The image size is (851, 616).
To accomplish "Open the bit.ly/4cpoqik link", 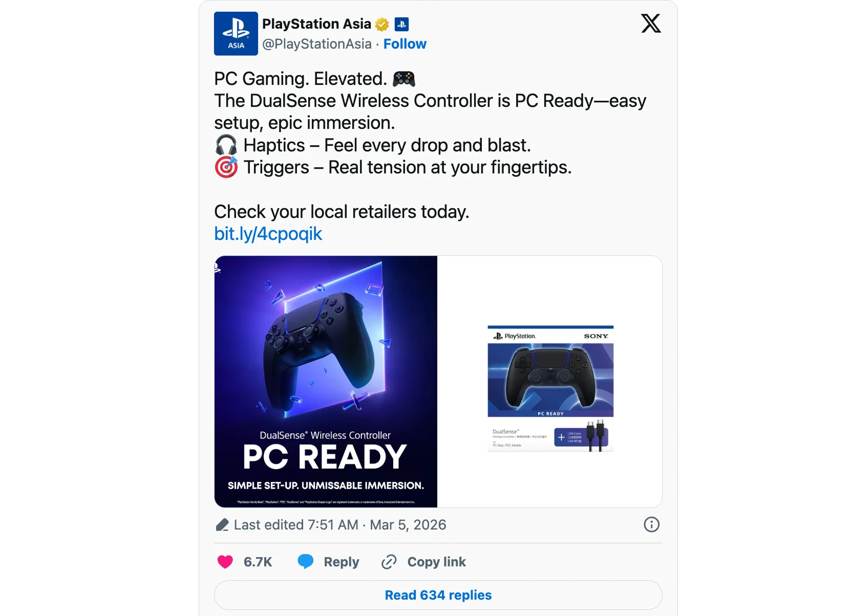I will pyautogui.click(x=268, y=234).
